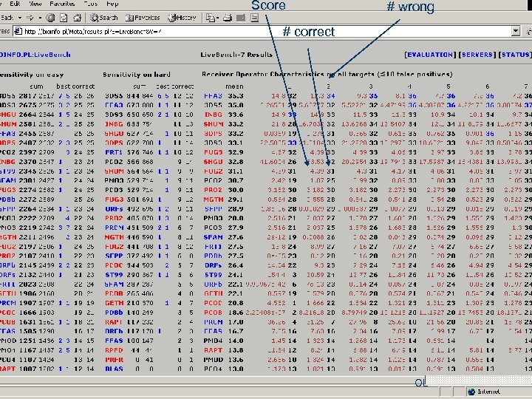Open the Tools menu

pos(90,4)
